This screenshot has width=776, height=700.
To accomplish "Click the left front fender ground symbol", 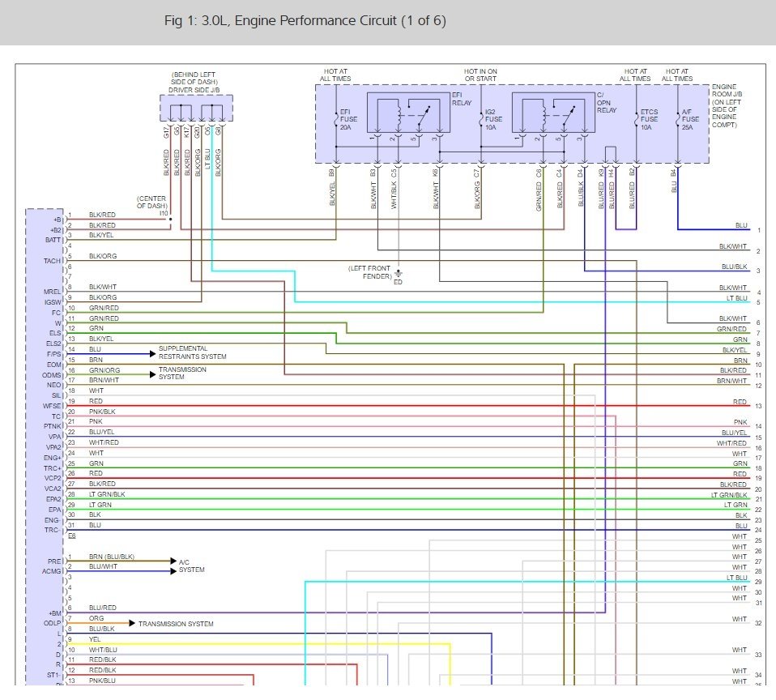I will 399,274.
